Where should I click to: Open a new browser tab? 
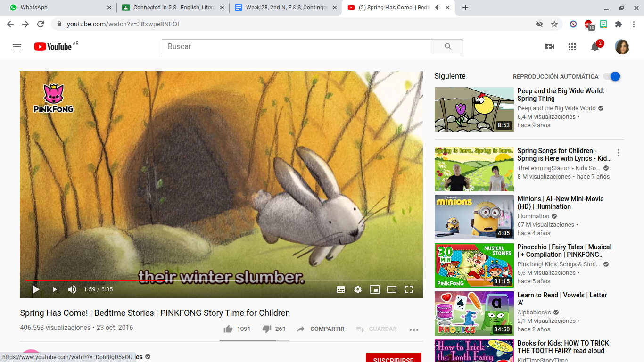(465, 8)
